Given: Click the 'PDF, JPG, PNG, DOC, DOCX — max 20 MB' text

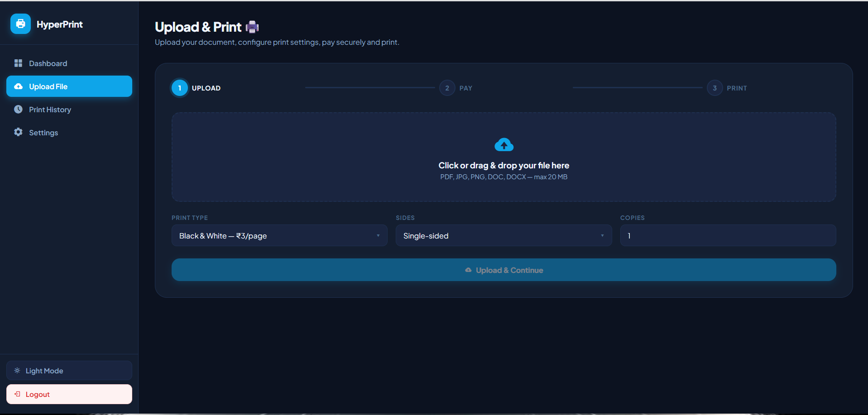Looking at the screenshot, I should tap(504, 177).
